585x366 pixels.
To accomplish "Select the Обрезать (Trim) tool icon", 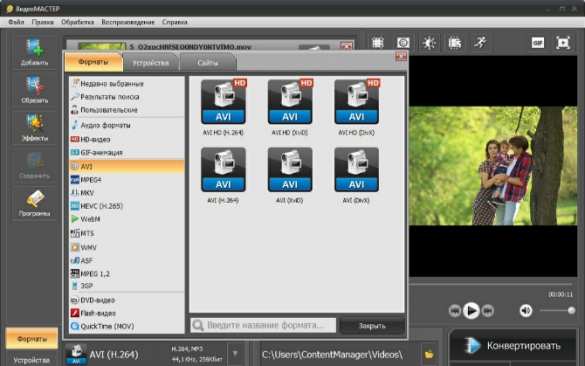I will pos(34,90).
